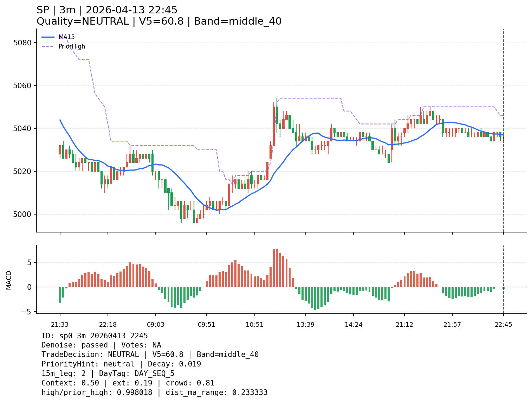Select the MA15 legend label
The image size is (532, 402).
pyautogui.click(x=66, y=37)
